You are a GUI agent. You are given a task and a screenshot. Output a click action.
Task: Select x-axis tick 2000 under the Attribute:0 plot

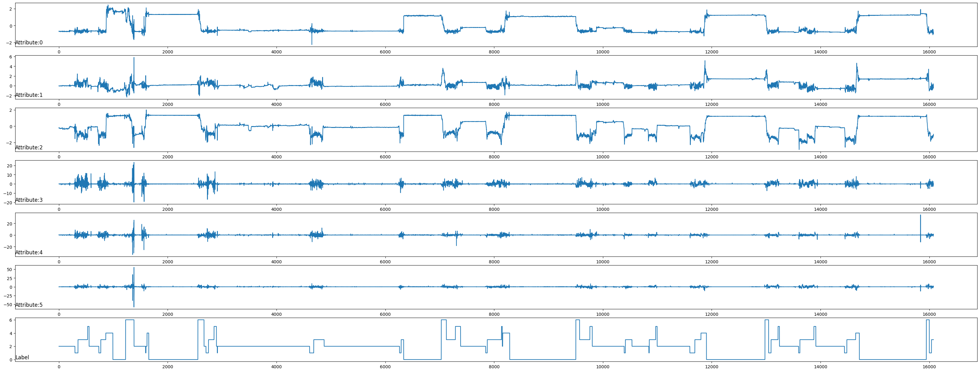168,52
